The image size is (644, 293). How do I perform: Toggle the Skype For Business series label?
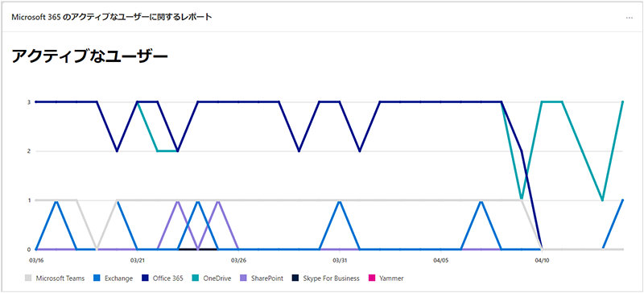(331, 279)
